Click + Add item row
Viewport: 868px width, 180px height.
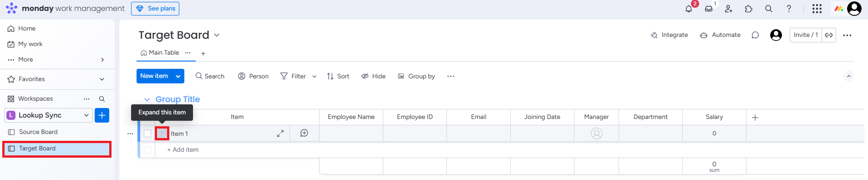point(183,150)
